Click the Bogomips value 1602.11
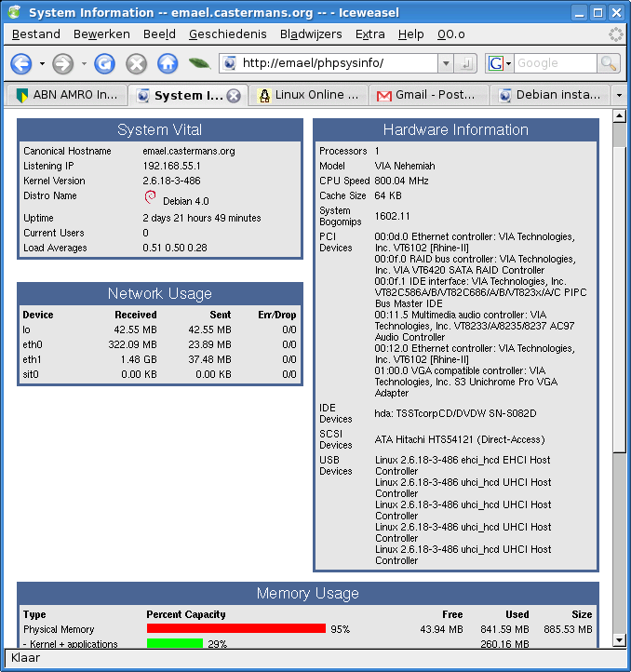631x672 pixels. (x=392, y=216)
